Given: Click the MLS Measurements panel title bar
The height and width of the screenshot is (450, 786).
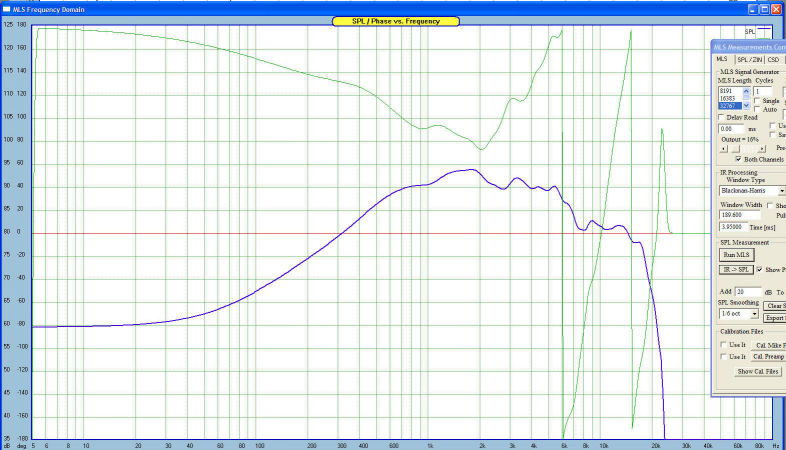Looking at the screenshot, I should (x=749, y=47).
